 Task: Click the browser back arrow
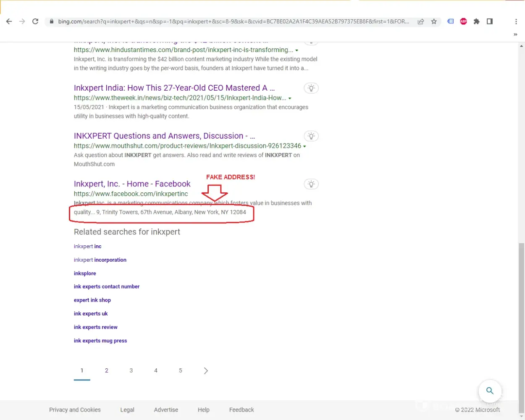tap(9, 21)
